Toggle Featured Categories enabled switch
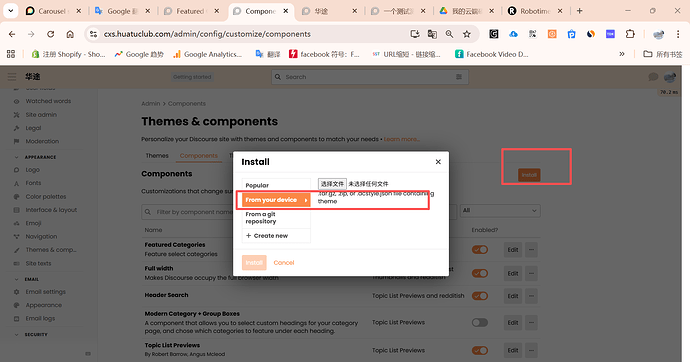This screenshot has width=690, height=362. click(x=480, y=250)
